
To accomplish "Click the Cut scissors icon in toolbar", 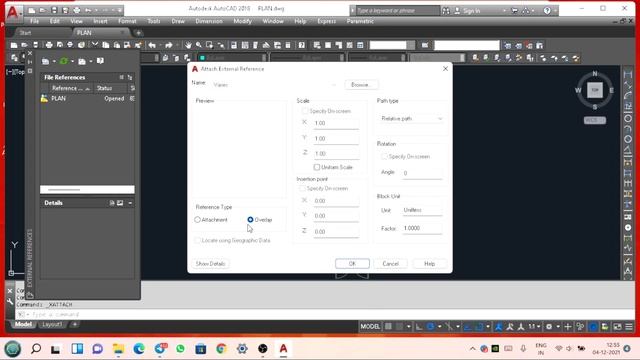I will click(95, 45).
